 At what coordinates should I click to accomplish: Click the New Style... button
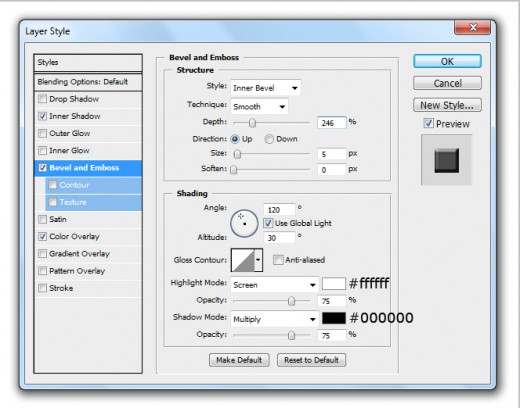pyautogui.click(x=447, y=105)
